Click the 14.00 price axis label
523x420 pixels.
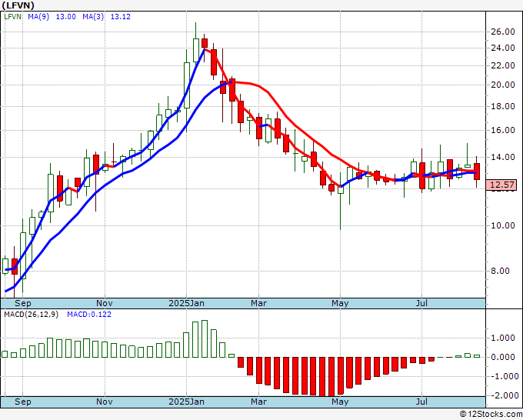click(503, 157)
